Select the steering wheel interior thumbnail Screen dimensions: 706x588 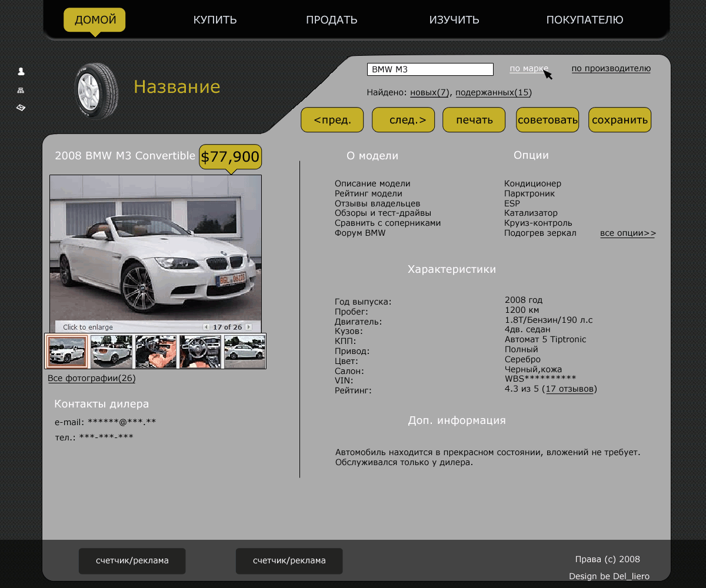[x=200, y=352]
